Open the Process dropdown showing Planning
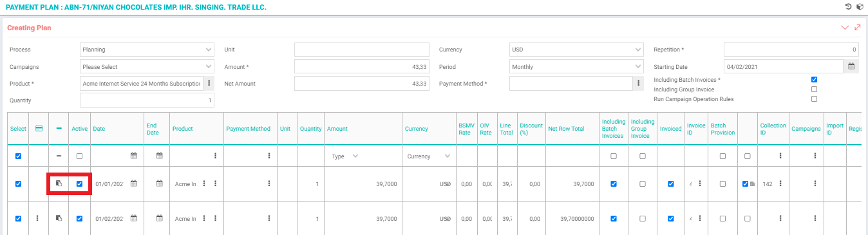This screenshot has width=868, height=235. (147, 50)
